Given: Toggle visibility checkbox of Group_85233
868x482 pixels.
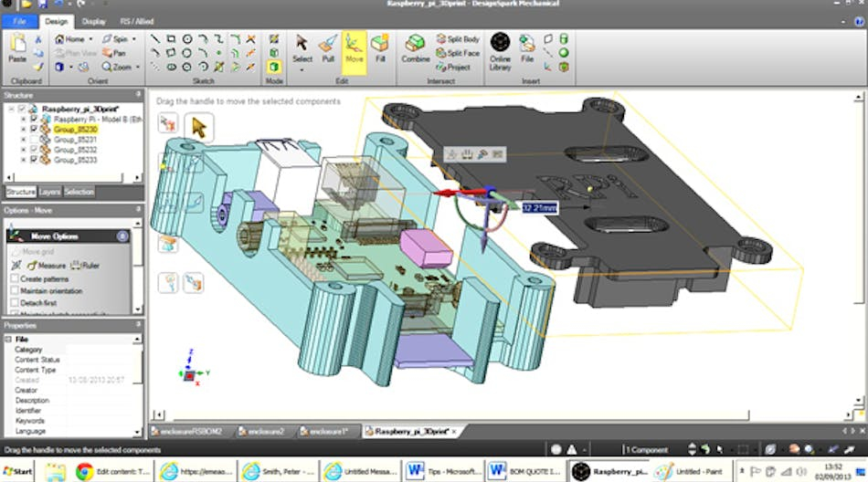Looking at the screenshot, I should (x=34, y=160).
